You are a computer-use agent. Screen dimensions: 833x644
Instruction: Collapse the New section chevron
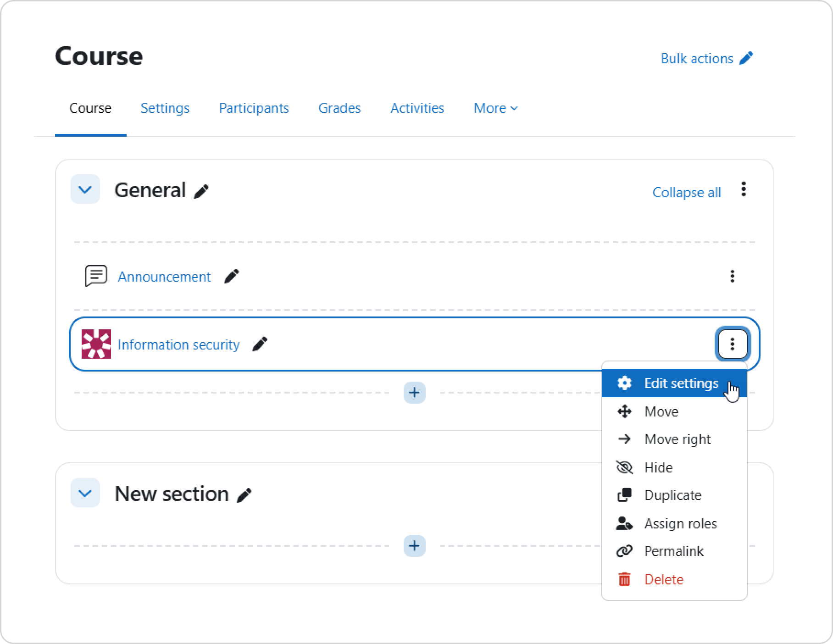[x=85, y=493]
